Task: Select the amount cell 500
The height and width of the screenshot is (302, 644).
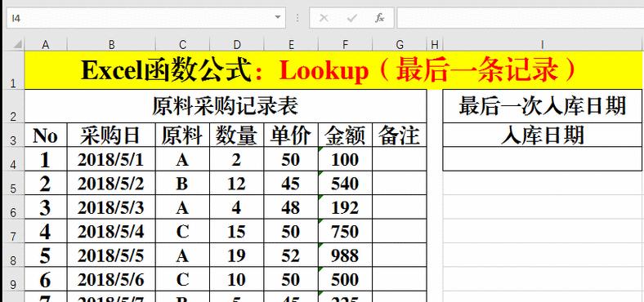Action: tap(345, 279)
